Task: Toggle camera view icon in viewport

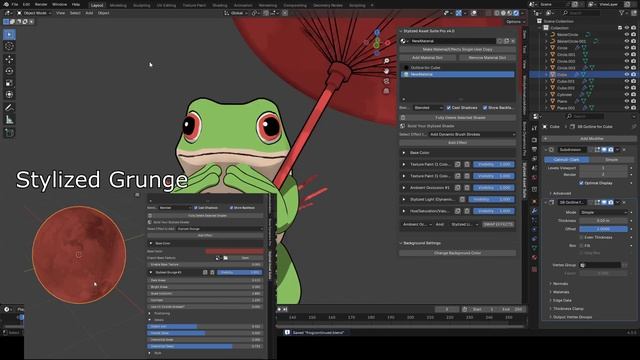Action: [x=387, y=81]
